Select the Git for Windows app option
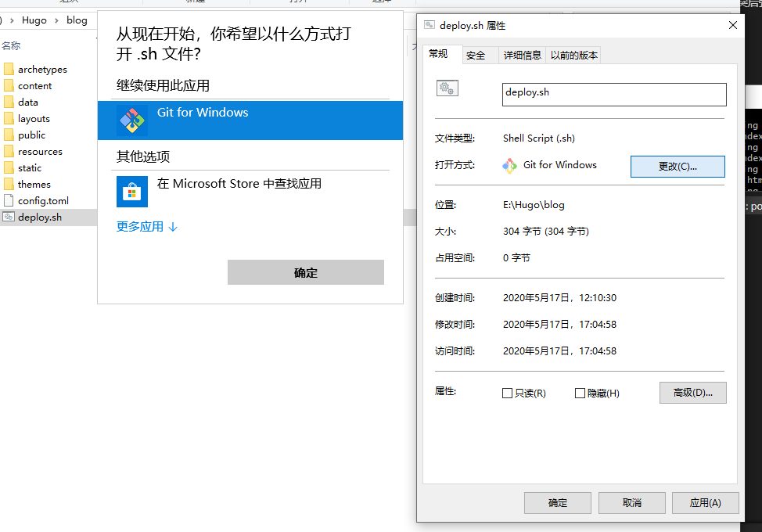 pyautogui.click(x=250, y=120)
